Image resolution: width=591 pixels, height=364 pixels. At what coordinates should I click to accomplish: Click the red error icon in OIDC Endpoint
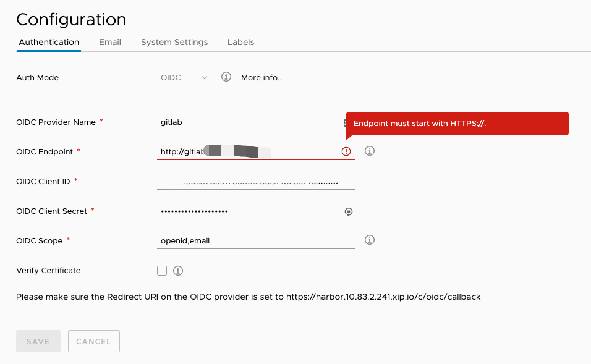tap(346, 151)
